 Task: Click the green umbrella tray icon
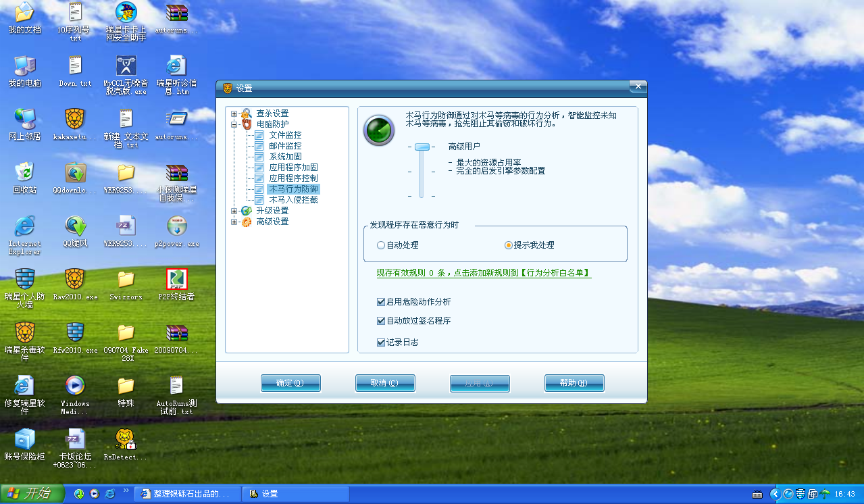click(825, 494)
